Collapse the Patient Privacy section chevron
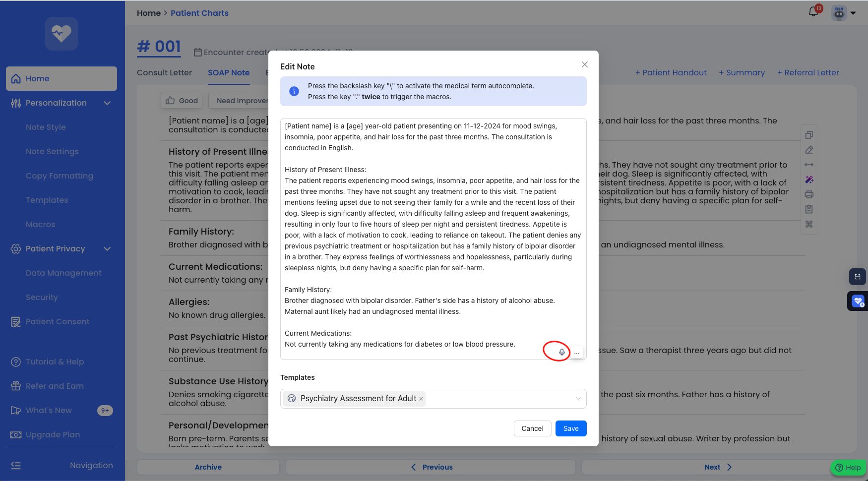The width and height of the screenshot is (868, 481). 107,249
